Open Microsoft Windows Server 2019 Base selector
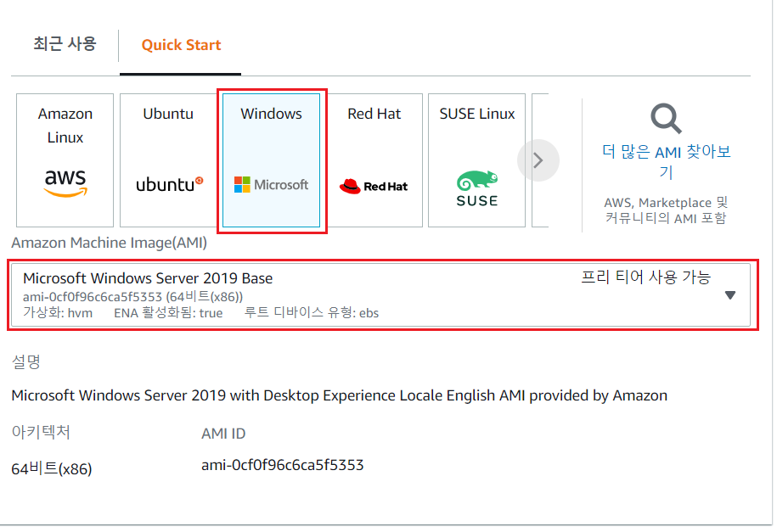The image size is (777, 532). (x=380, y=294)
